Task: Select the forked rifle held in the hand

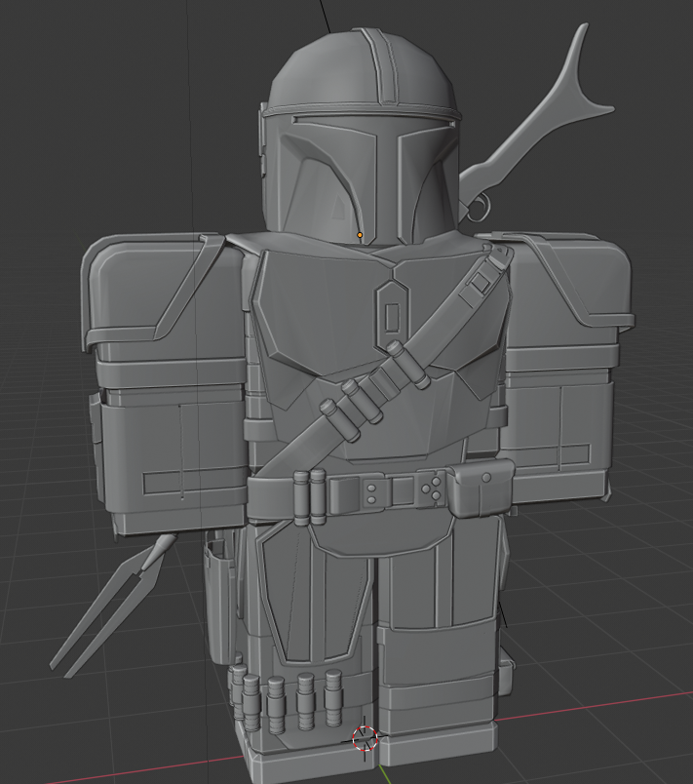Action: coord(112,606)
